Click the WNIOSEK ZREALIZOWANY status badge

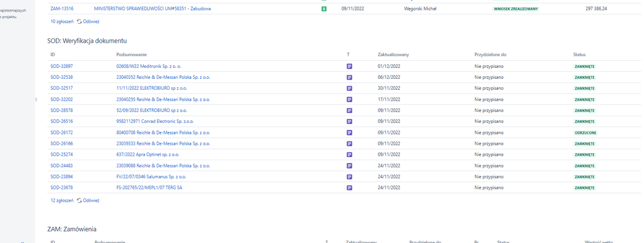click(x=516, y=8)
